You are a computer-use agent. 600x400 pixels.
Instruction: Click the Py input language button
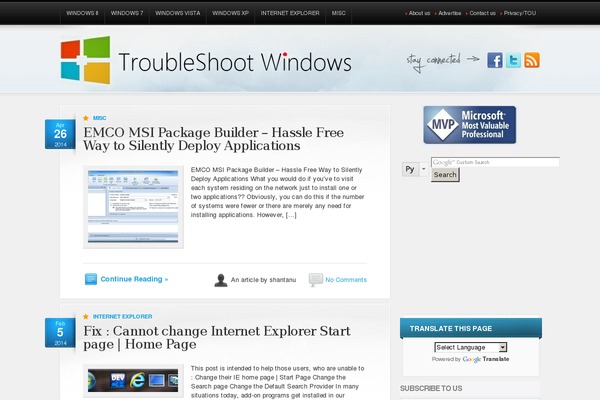tap(410, 169)
